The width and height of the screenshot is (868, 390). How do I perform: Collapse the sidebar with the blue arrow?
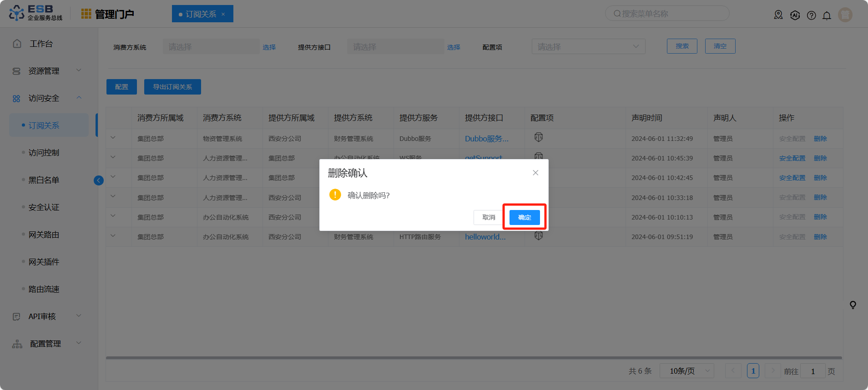[99, 180]
